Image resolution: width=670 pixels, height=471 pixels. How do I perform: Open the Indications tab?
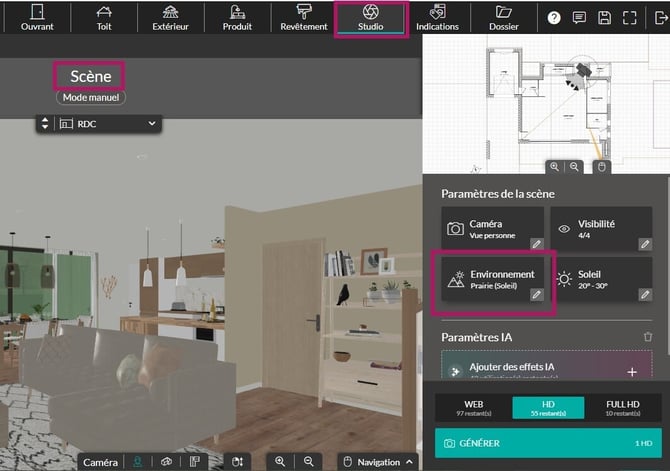click(x=437, y=18)
